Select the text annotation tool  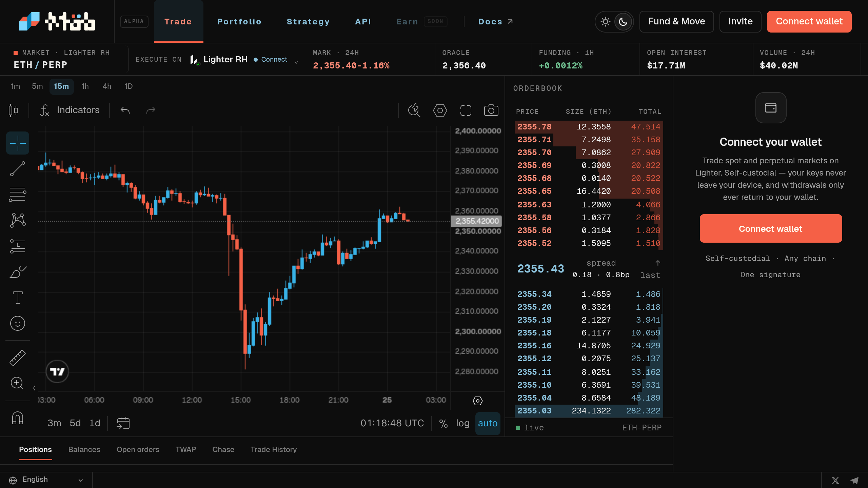click(x=18, y=298)
